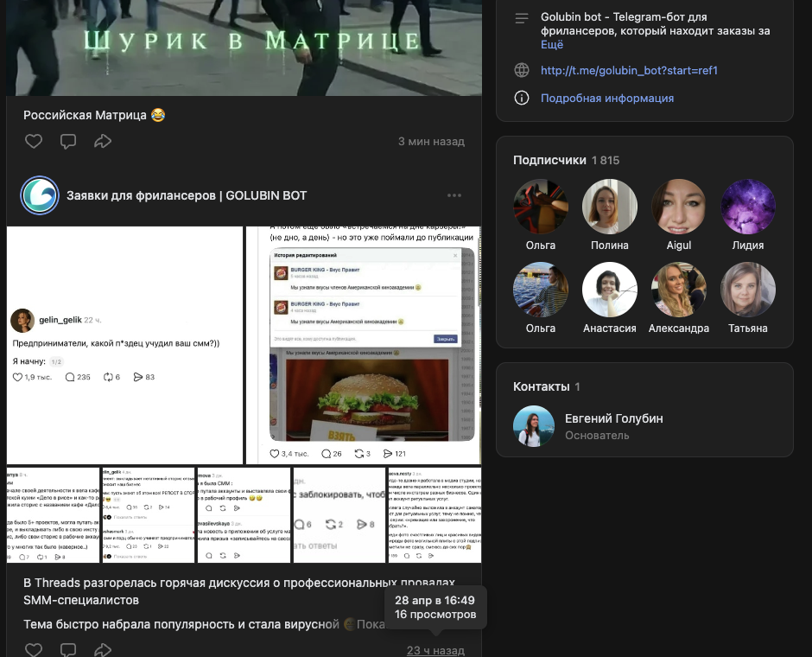This screenshot has height=657, width=812.
Task: Like the Российская Матрица post
Action: click(x=34, y=141)
